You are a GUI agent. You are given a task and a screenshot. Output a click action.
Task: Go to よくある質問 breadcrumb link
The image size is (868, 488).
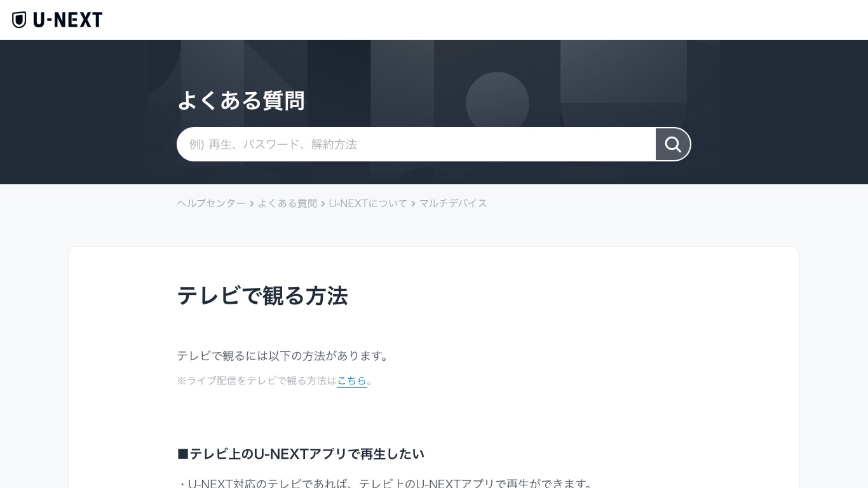point(287,203)
